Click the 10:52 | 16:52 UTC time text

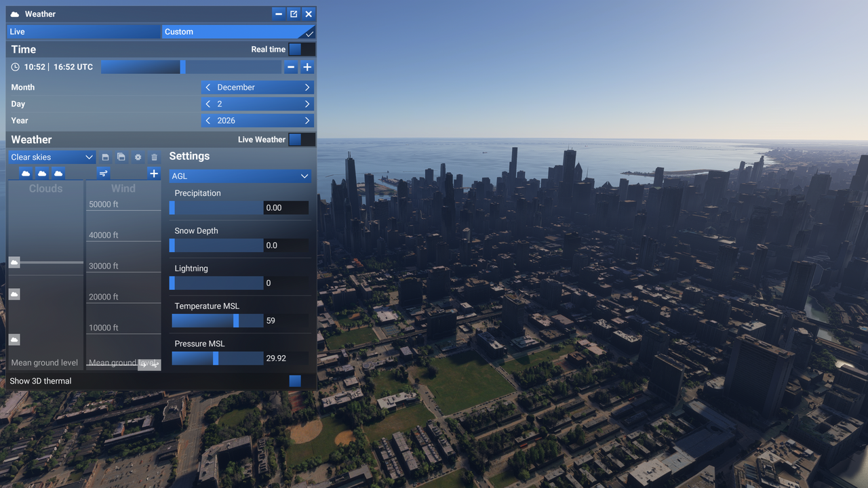(x=58, y=67)
